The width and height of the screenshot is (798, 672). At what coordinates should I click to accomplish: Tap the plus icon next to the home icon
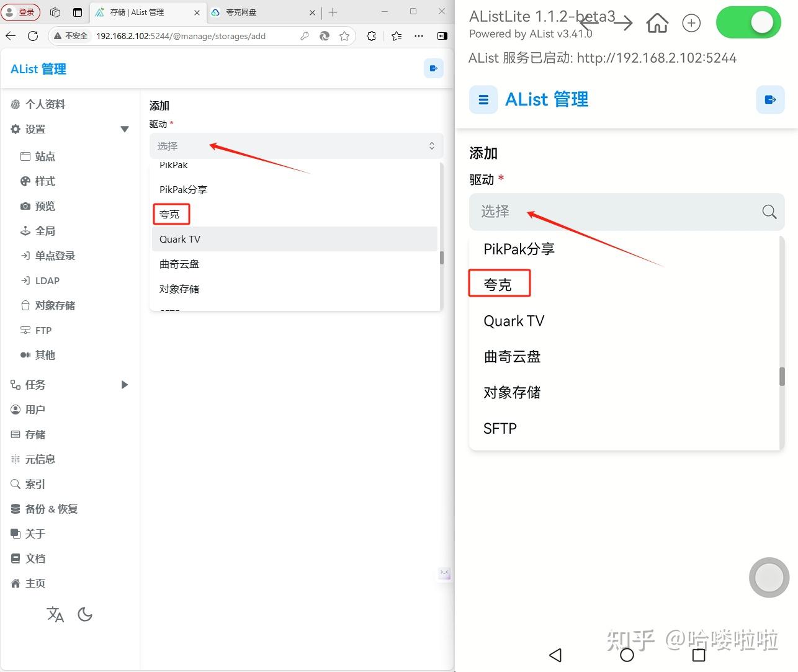[691, 23]
